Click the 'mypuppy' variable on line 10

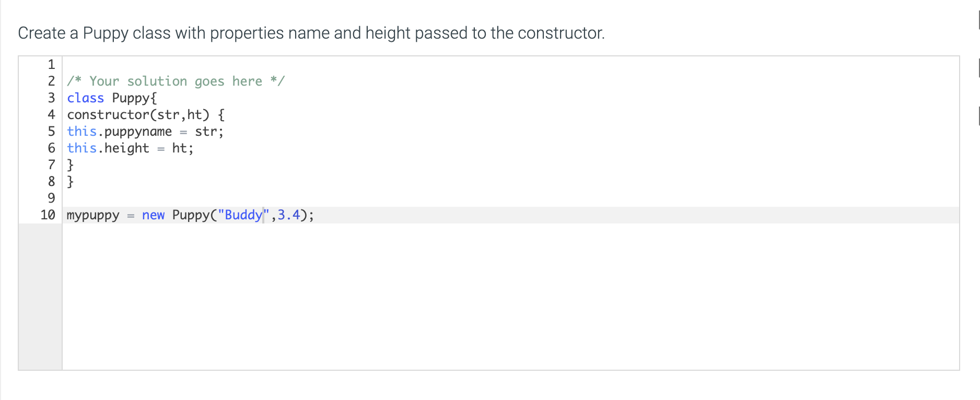pyautogui.click(x=93, y=215)
